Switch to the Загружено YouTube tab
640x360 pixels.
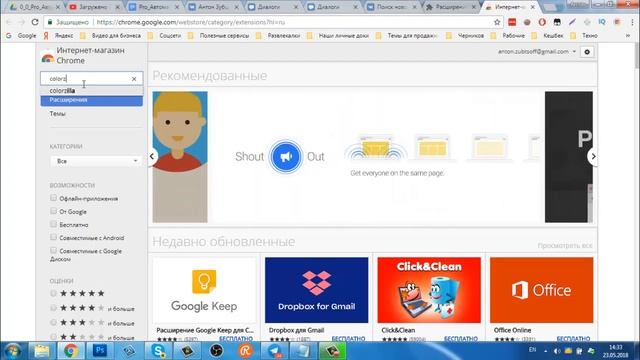coord(95,7)
